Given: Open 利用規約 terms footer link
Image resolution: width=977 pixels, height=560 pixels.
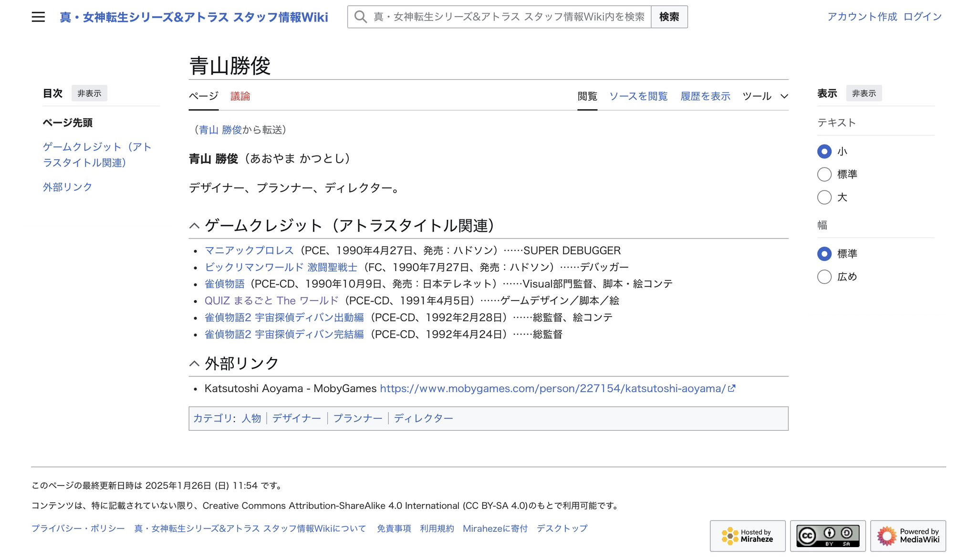Looking at the screenshot, I should (x=437, y=529).
